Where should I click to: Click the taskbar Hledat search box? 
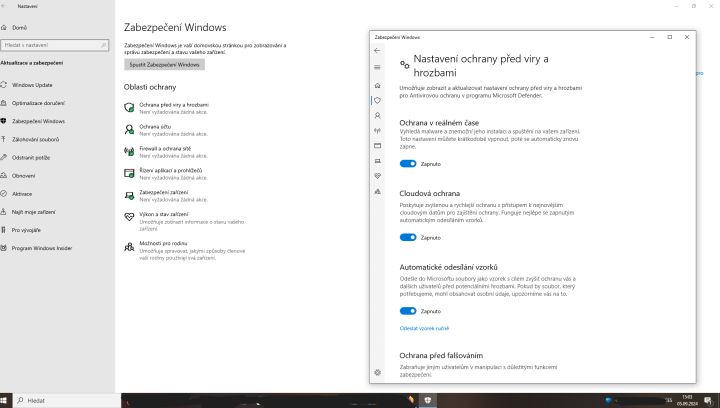pyautogui.click(x=66, y=400)
